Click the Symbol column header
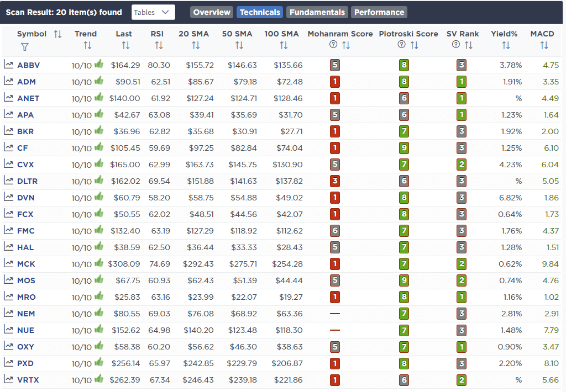 tap(32, 34)
